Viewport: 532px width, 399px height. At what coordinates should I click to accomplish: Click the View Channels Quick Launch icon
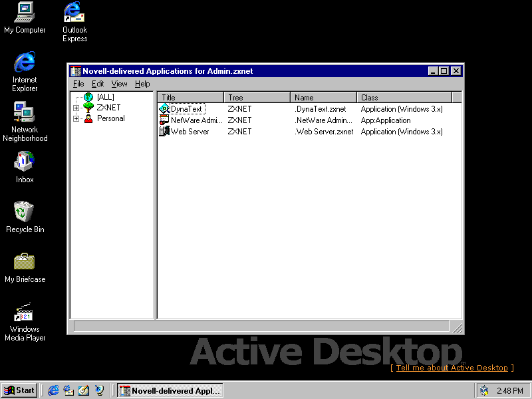[x=99, y=390]
